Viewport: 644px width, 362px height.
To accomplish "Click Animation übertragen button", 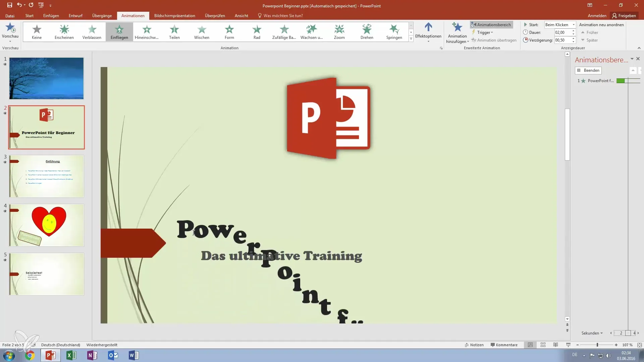I will [x=494, y=40].
